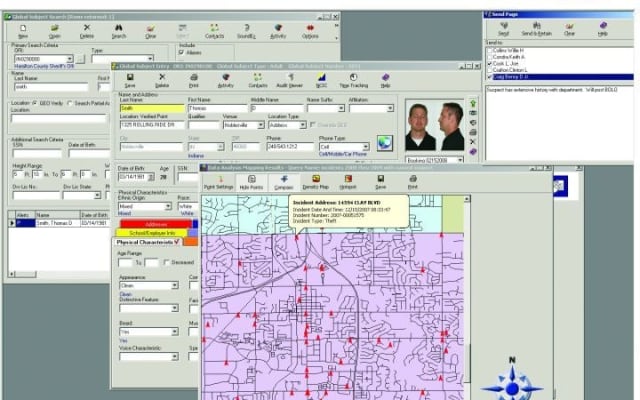Click Send & Retain in Send Page window

[x=538, y=30]
